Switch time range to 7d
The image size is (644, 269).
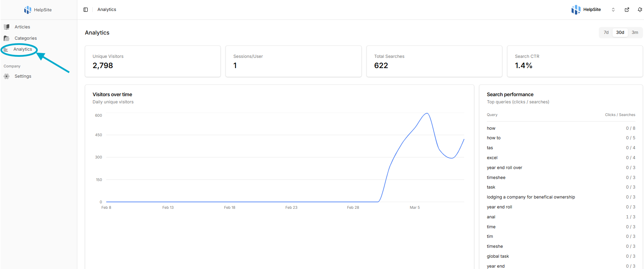coord(606,33)
